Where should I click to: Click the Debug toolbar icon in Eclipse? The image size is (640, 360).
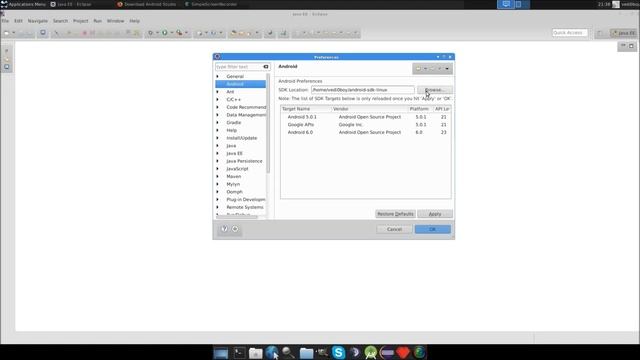click(151, 33)
